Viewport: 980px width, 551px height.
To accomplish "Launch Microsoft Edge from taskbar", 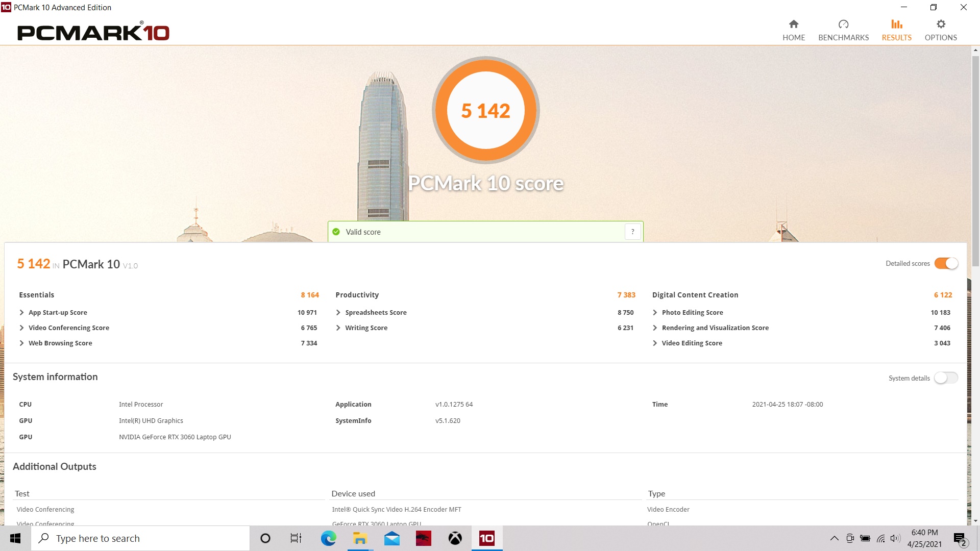I will [328, 538].
